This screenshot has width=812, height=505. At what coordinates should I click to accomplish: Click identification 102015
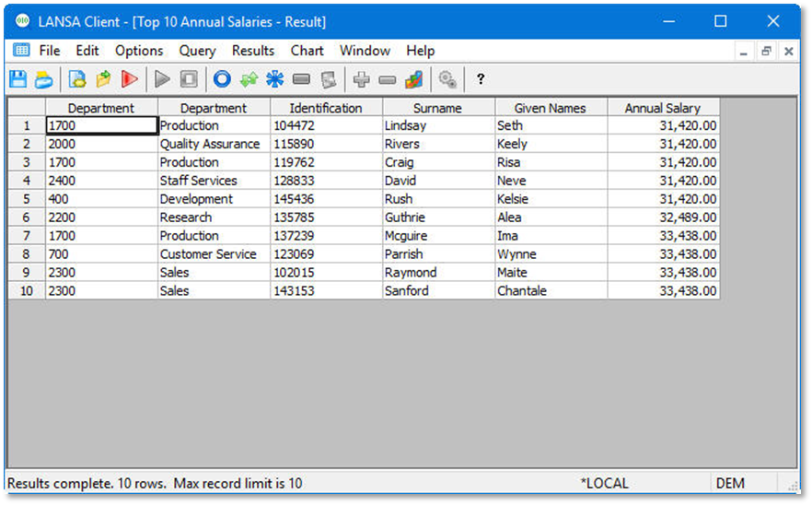[326, 273]
